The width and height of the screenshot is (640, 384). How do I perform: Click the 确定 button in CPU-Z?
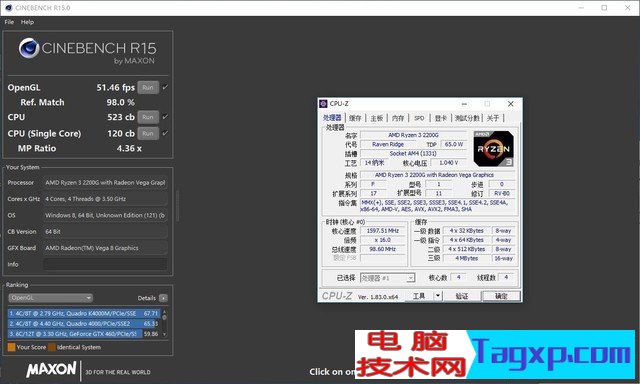pos(501,296)
